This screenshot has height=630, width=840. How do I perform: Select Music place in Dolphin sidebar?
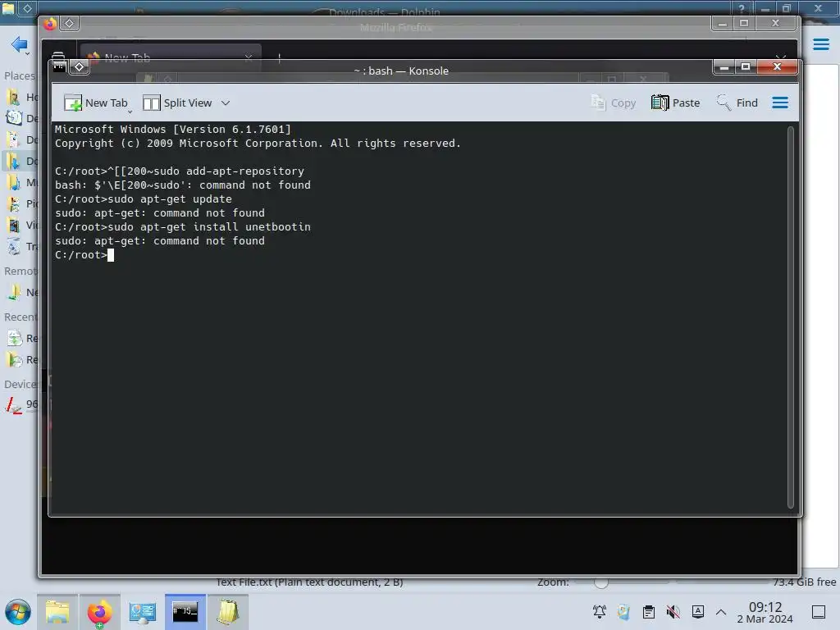click(21, 182)
